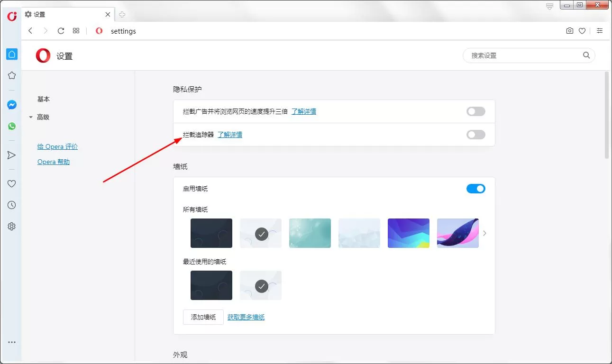
Task: Open 了解详情 link for ad blocking
Action: coord(304,111)
